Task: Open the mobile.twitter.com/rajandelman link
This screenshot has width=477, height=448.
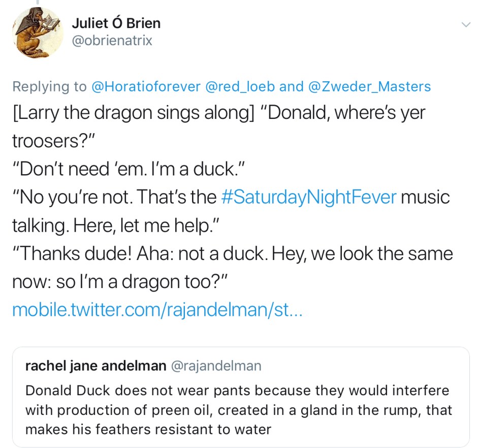Action: click(x=157, y=309)
